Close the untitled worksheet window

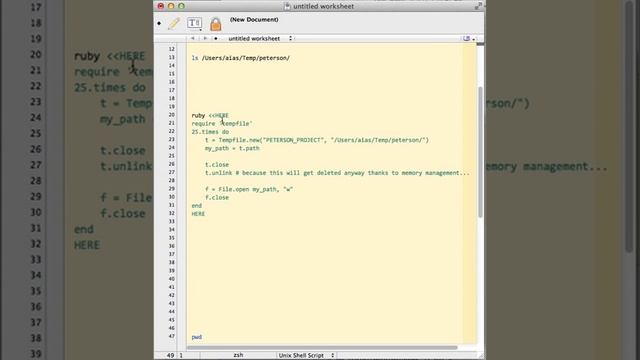click(x=161, y=6)
